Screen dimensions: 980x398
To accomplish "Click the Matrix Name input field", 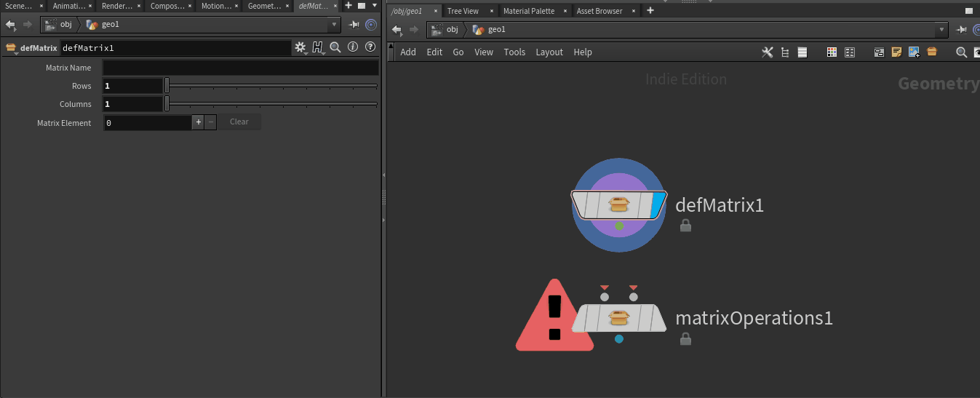I will coord(240,68).
